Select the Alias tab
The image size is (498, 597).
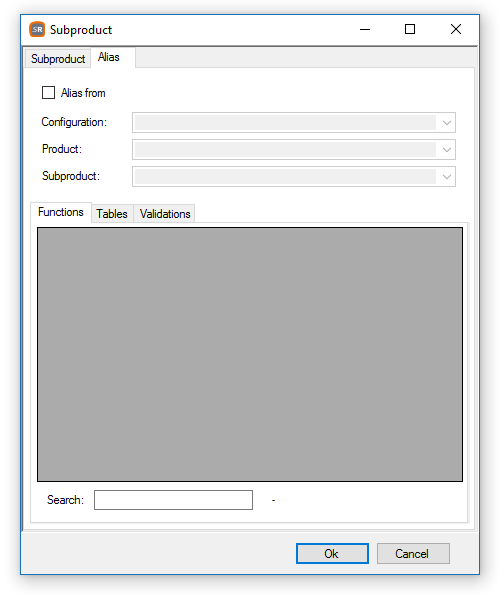coord(109,57)
